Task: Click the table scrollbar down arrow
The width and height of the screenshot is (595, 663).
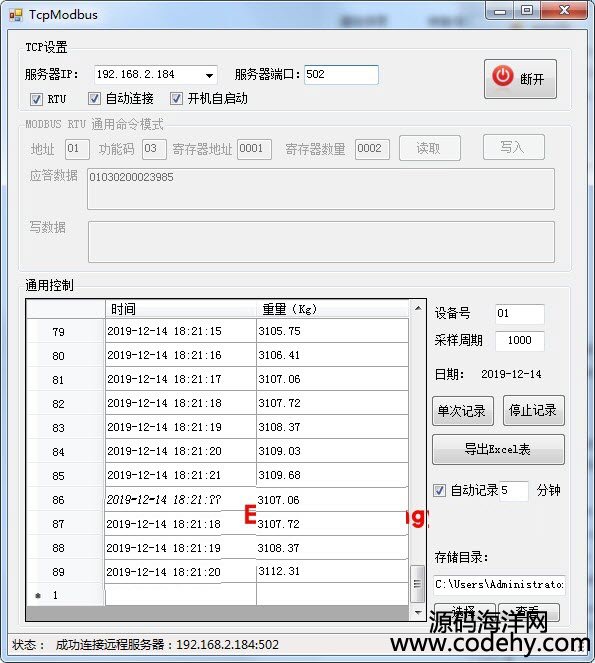Action: pyautogui.click(x=418, y=612)
